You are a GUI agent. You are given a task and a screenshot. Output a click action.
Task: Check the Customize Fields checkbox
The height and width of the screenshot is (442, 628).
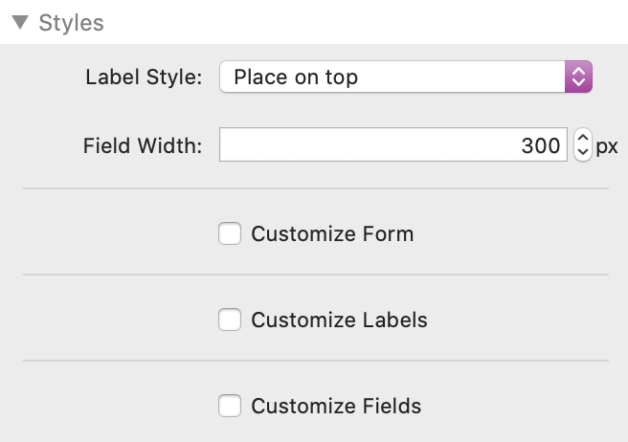(229, 406)
